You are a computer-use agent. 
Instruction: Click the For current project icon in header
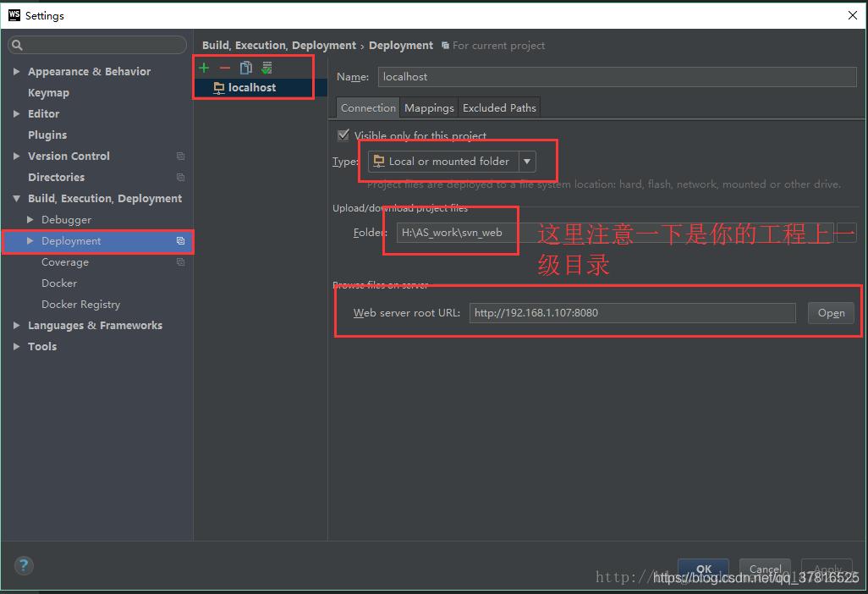click(445, 46)
